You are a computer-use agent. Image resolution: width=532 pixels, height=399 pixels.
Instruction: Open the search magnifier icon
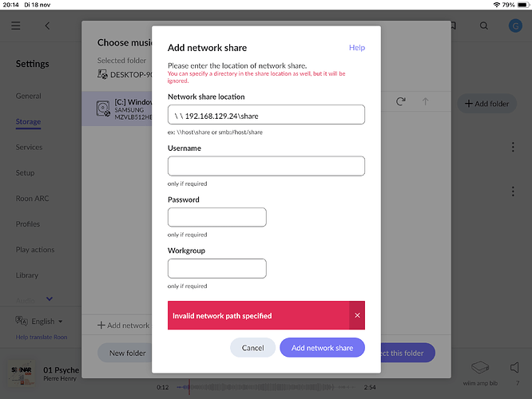(483, 26)
